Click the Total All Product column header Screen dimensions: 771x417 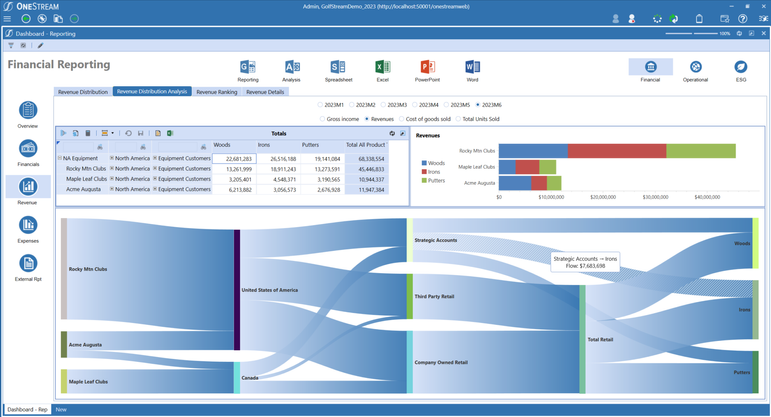[366, 145]
